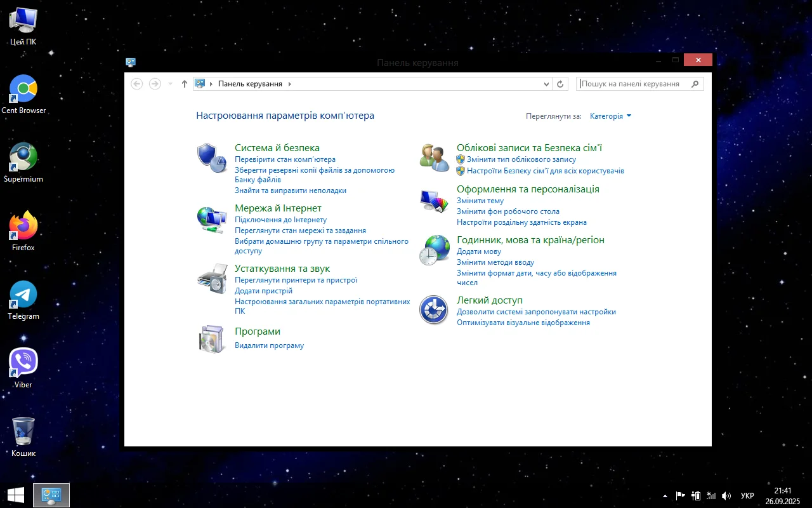This screenshot has height=508, width=812.
Task: Click the УКР language indicator in taskbar
Action: (747, 496)
